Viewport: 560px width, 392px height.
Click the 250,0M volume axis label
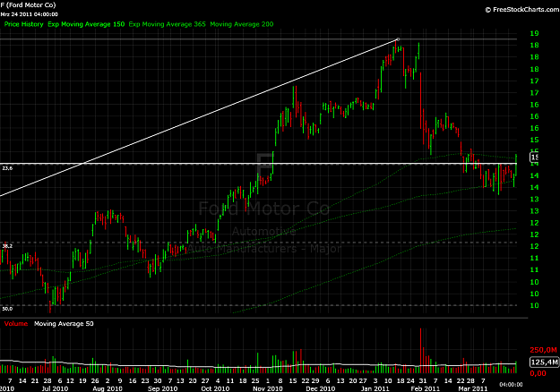tap(543, 350)
